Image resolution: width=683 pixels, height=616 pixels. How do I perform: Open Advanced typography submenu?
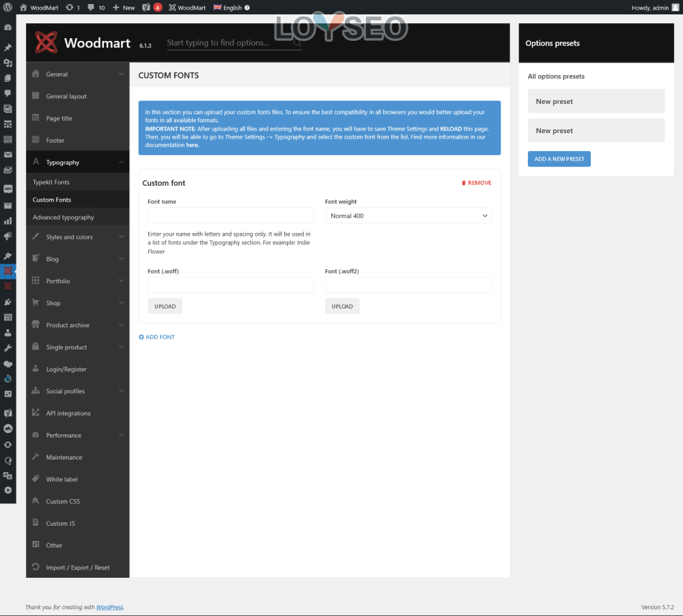(78, 217)
